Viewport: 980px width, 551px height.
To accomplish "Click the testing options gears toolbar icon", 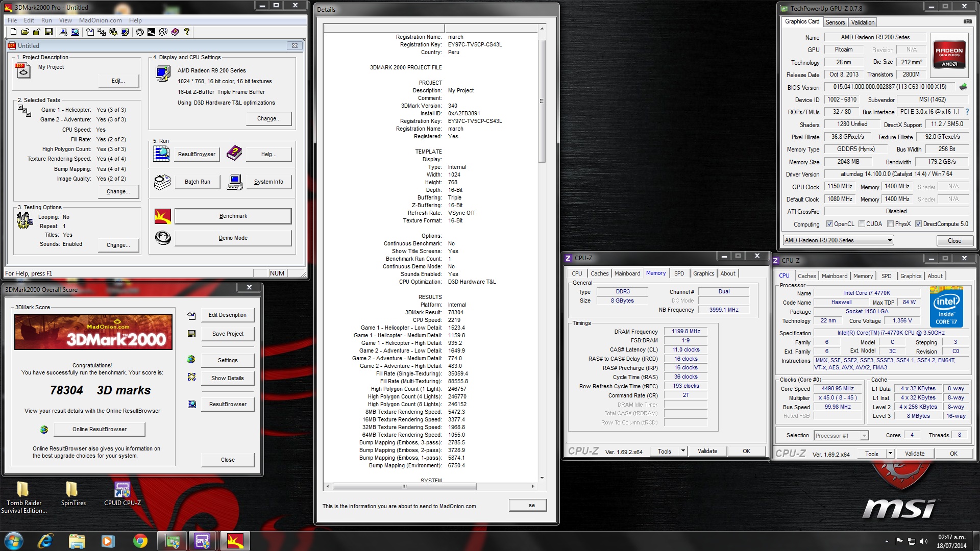I will (113, 32).
